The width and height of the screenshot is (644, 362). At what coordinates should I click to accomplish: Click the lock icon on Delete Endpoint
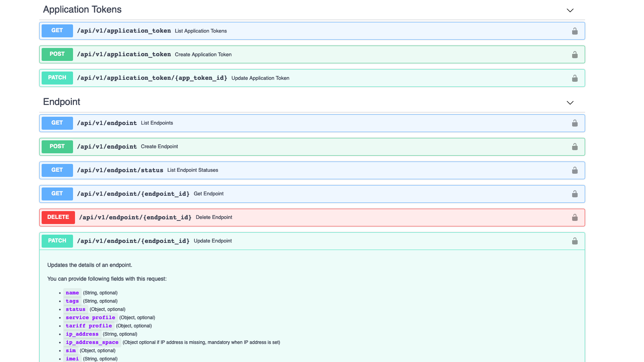pos(575,217)
